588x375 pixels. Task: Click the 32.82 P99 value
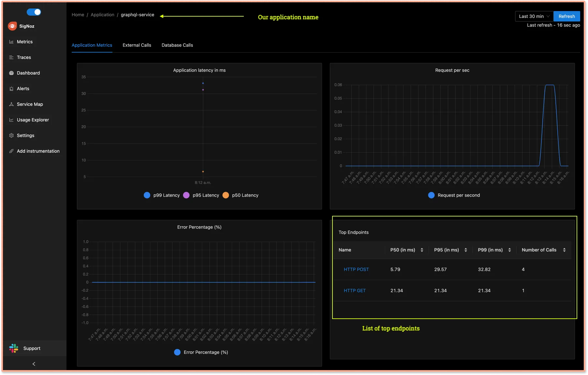(x=484, y=270)
